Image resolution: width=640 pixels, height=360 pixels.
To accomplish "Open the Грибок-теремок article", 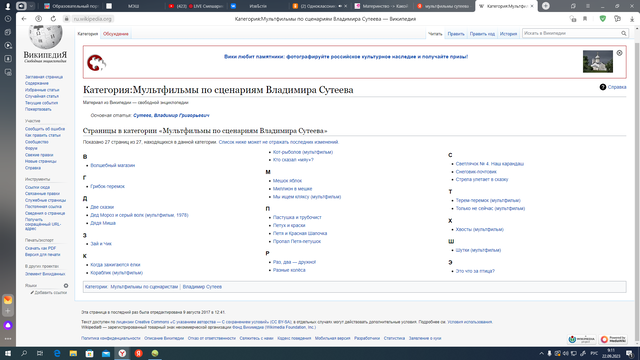I will [x=107, y=186].
